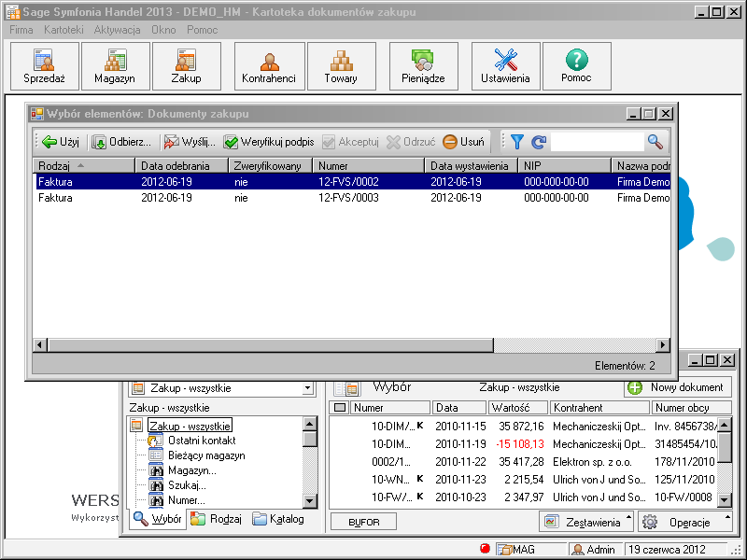The image size is (747, 560).
Task: Select Magazyn... tree item
Action: 192,470
